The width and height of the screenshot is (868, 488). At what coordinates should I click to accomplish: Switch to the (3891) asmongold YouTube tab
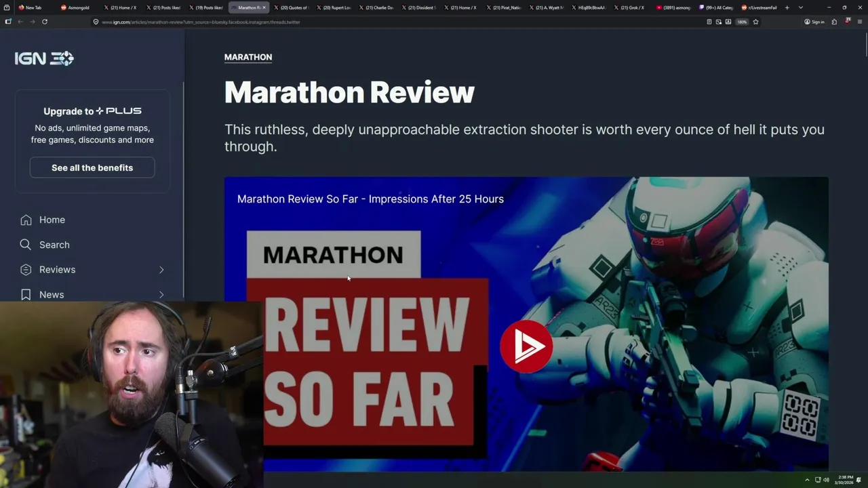tap(673, 7)
